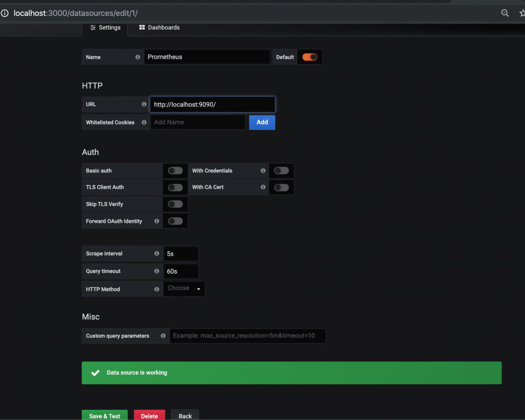The width and height of the screenshot is (525, 420).
Task: Disable the Default data source toggle
Action: 310,57
